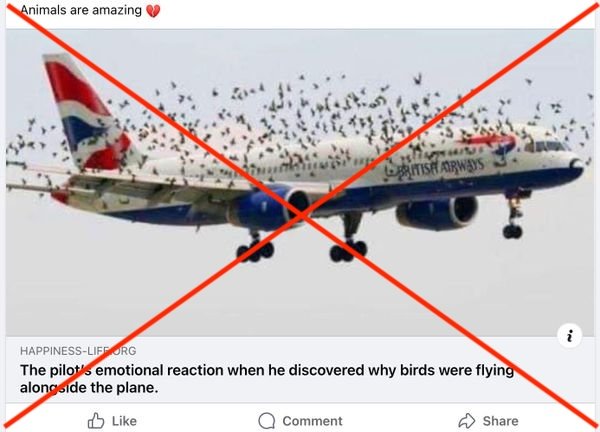Image resolution: width=600 pixels, height=432 pixels.
Task: Tap the Like label text
Action: point(124,421)
